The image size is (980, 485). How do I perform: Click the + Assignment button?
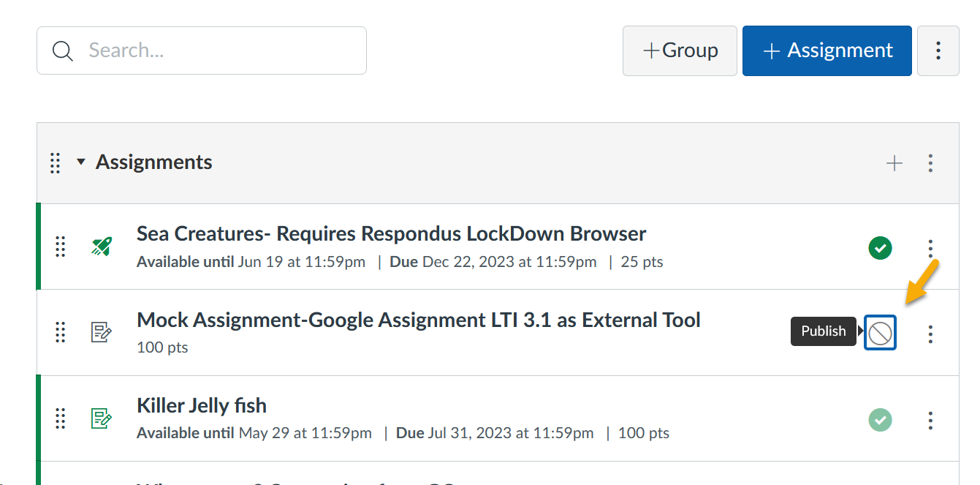tap(827, 50)
